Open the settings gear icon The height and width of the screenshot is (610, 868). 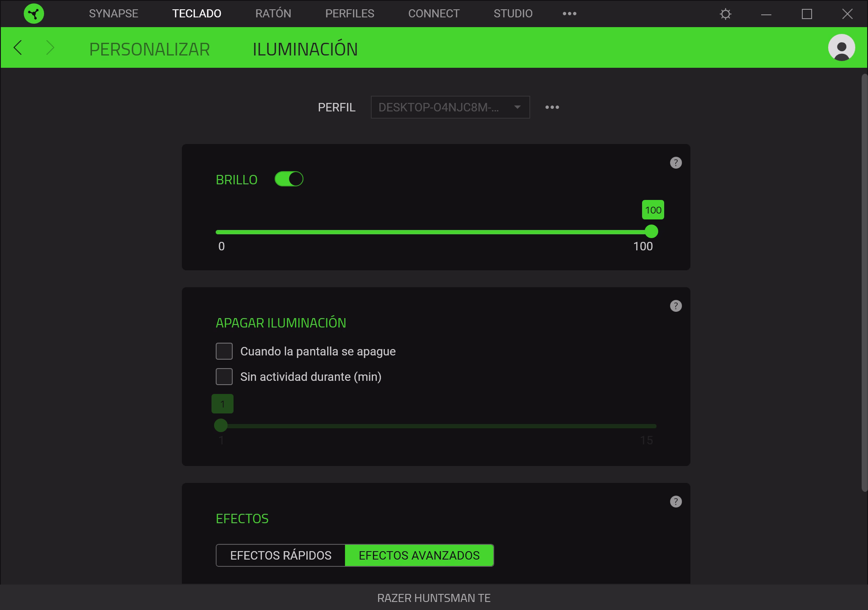pyautogui.click(x=725, y=14)
